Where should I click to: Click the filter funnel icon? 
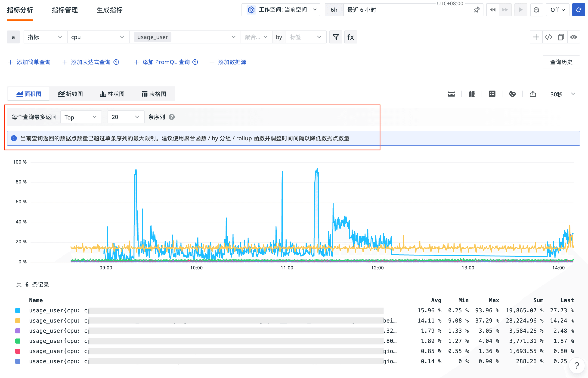[336, 37]
